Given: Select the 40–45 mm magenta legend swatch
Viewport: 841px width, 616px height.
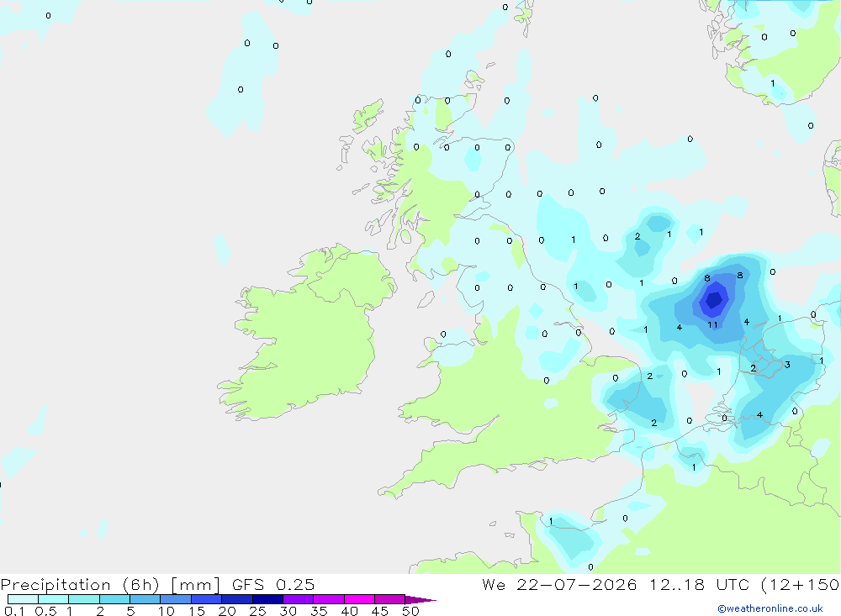Looking at the screenshot, I should [x=359, y=599].
